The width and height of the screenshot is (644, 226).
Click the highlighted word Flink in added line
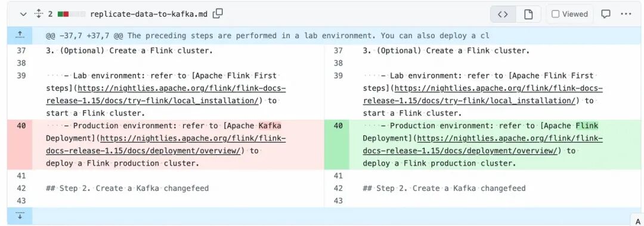(x=587, y=125)
